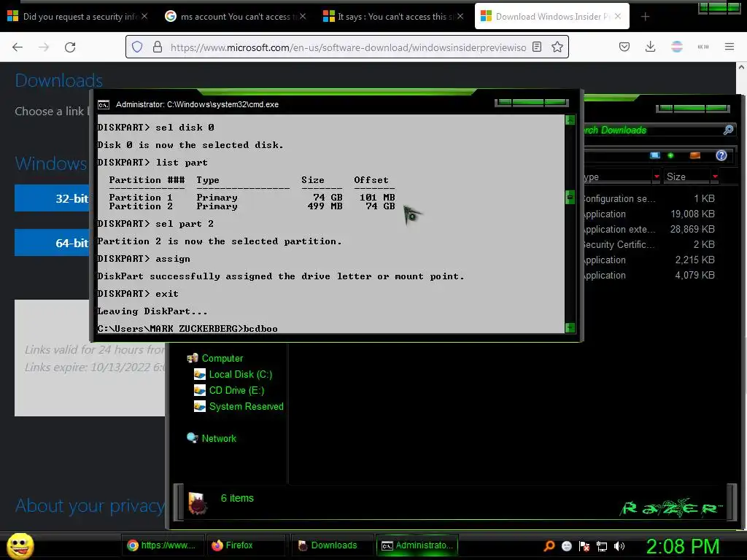Switch to Administrator cmd taskbar button
The height and width of the screenshot is (560, 747).
tap(417, 545)
